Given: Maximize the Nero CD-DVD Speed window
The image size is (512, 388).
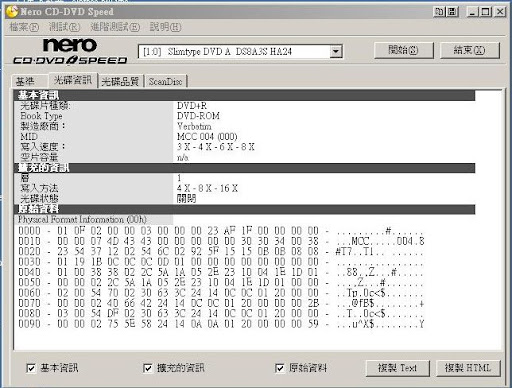Looking at the screenshot, I should click(x=486, y=12).
